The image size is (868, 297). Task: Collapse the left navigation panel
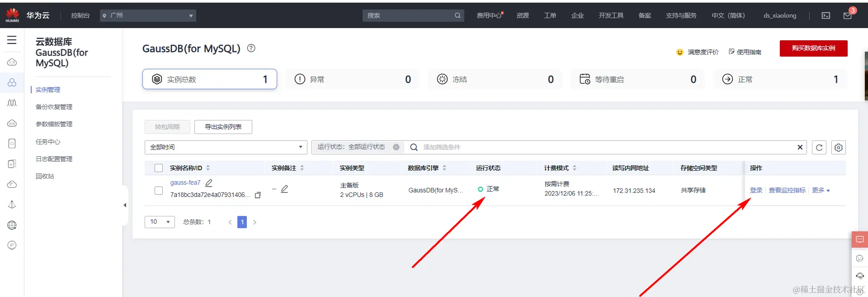125,205
